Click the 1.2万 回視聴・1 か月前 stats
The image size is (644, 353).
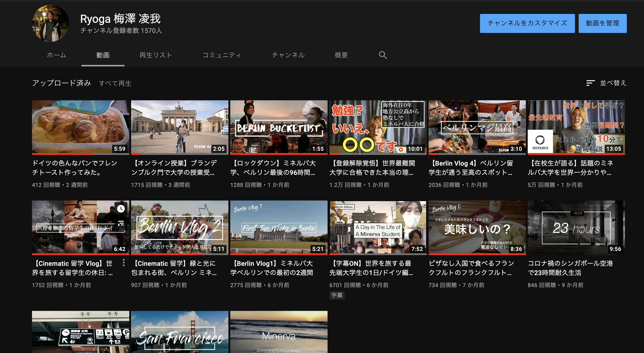359,185
